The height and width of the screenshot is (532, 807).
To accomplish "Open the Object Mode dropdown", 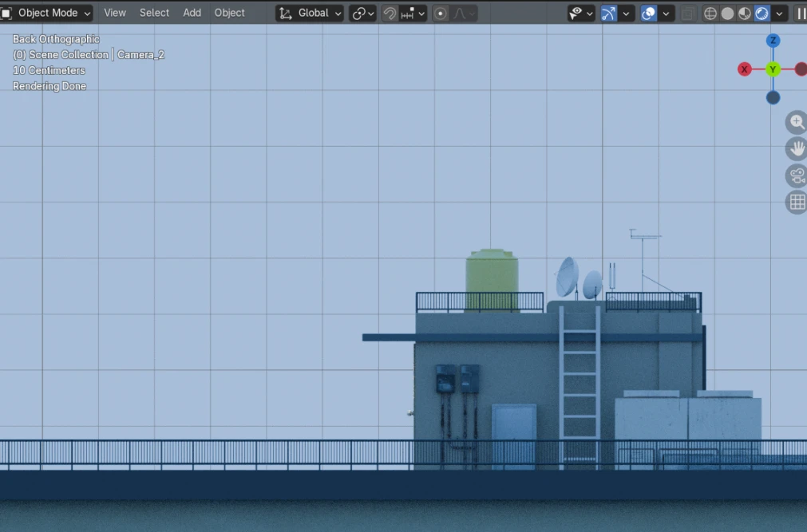I will [x=46, y=13].
